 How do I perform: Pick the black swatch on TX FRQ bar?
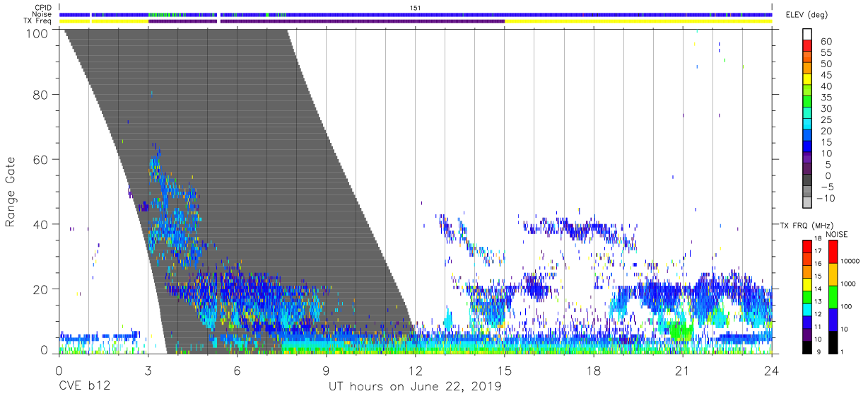click(x=808, y=346)
